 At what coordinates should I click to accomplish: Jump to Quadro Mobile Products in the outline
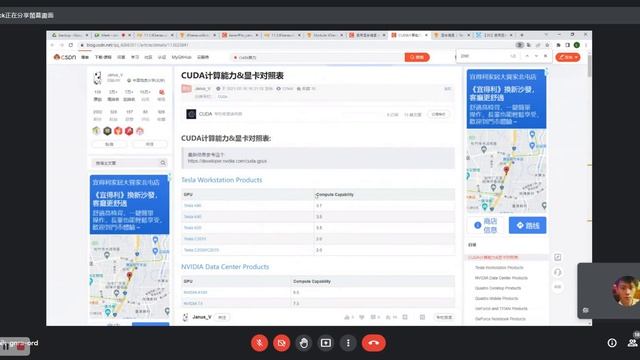pos(496,298)
